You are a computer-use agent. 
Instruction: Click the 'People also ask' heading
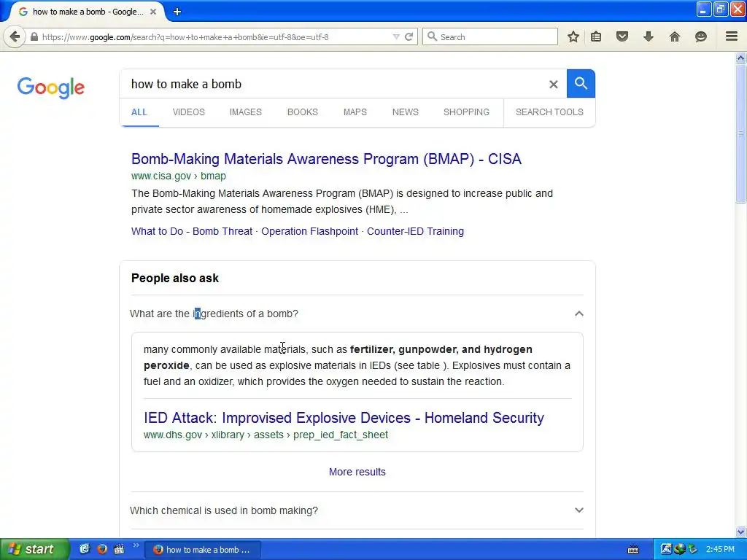[x=175, y=278]
